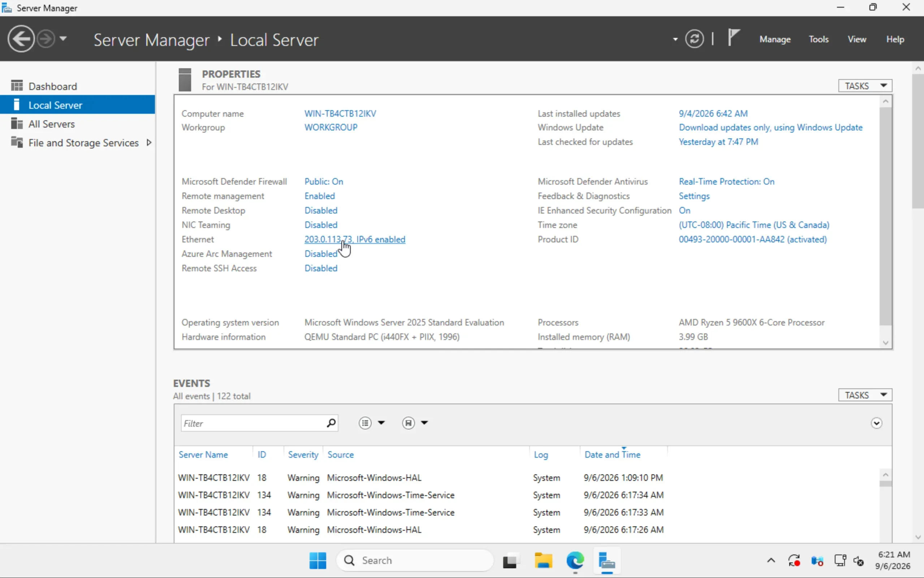Click the Dashboard grid icon

coord(17,86)
